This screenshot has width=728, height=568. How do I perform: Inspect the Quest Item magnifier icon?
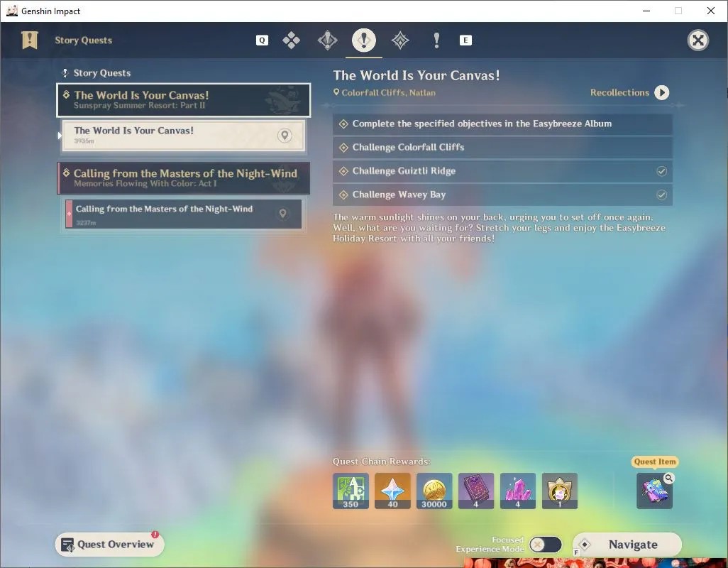(x=668, y=477)
